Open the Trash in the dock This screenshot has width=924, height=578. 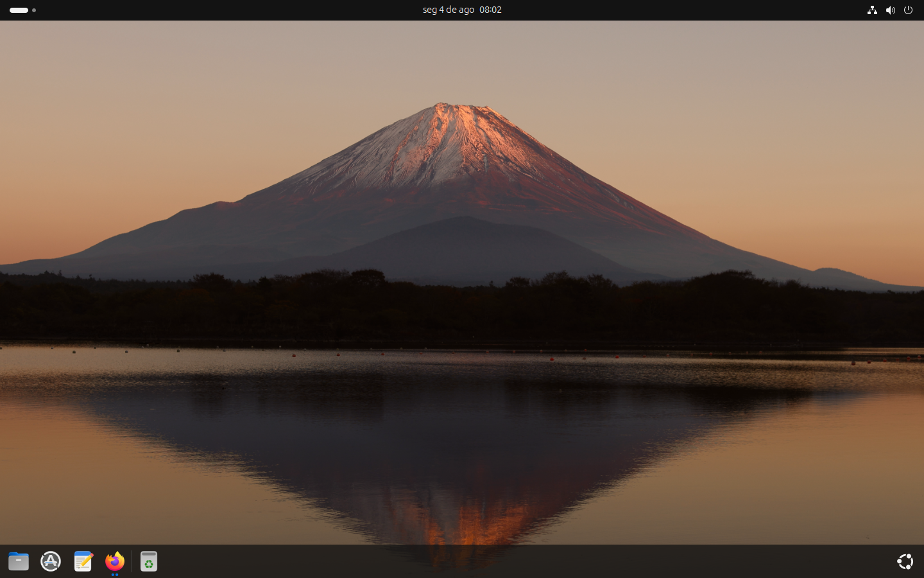[149, 561]
